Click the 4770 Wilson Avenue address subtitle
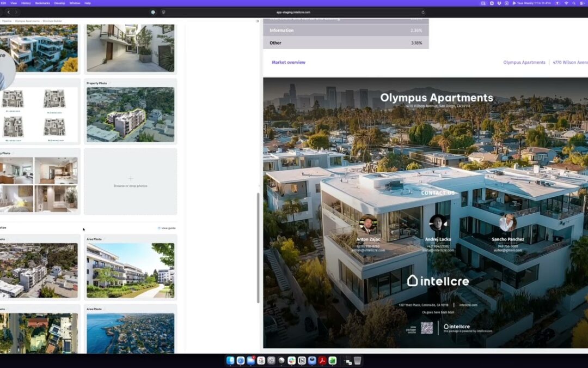This screenshot has width=588, height=368. 438,106
